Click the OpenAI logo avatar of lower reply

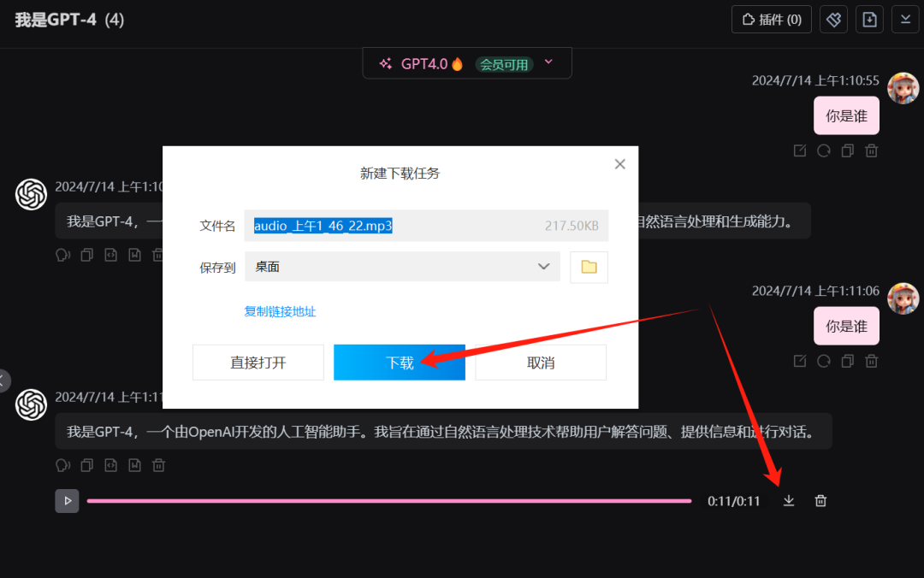click(x=31, y=404)
